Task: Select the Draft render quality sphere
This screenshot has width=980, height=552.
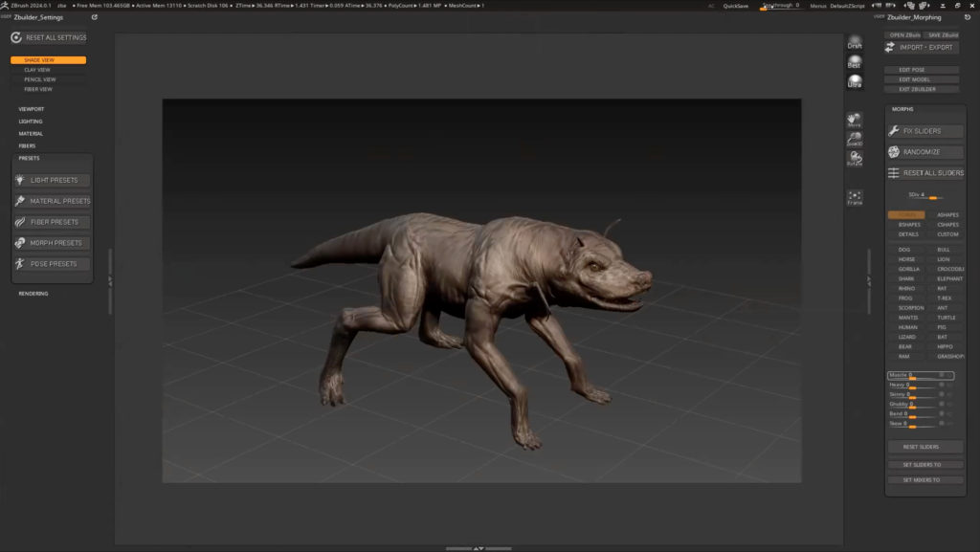Action: click(855, 43)
